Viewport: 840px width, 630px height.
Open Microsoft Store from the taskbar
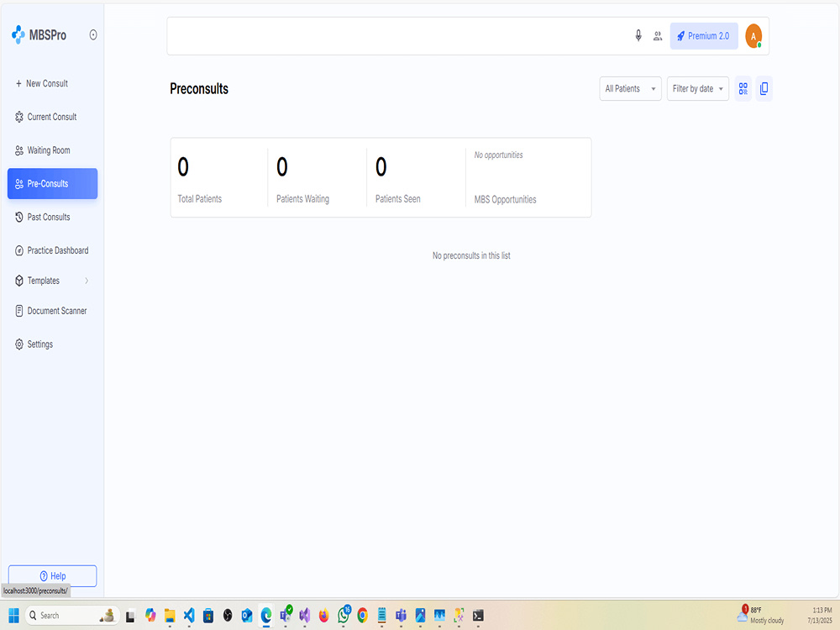[x=208, y=616]
